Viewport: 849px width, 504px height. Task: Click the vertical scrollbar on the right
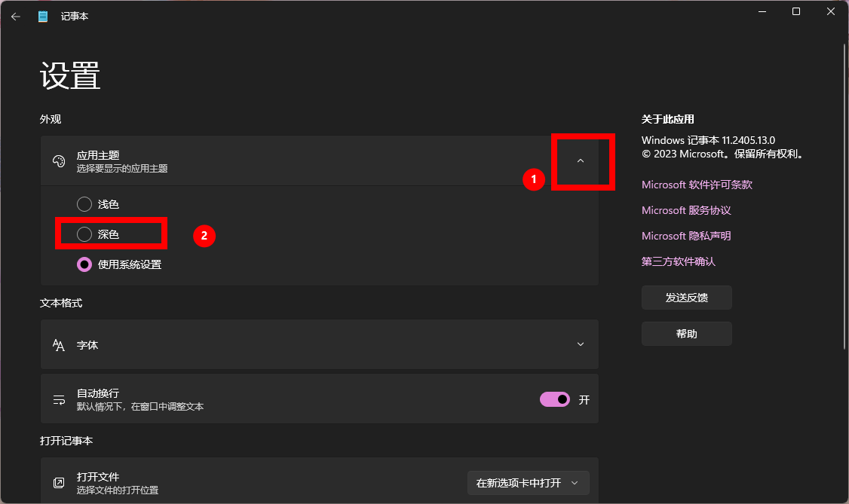(x=844, y=196)
